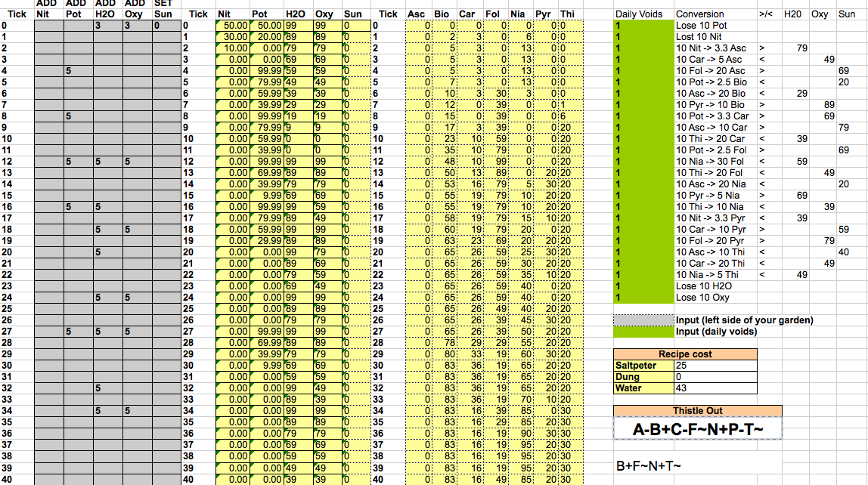
Task: Select the 10 Nit -> 3.3 Pyr cell
Action: [x=715, y=218]
